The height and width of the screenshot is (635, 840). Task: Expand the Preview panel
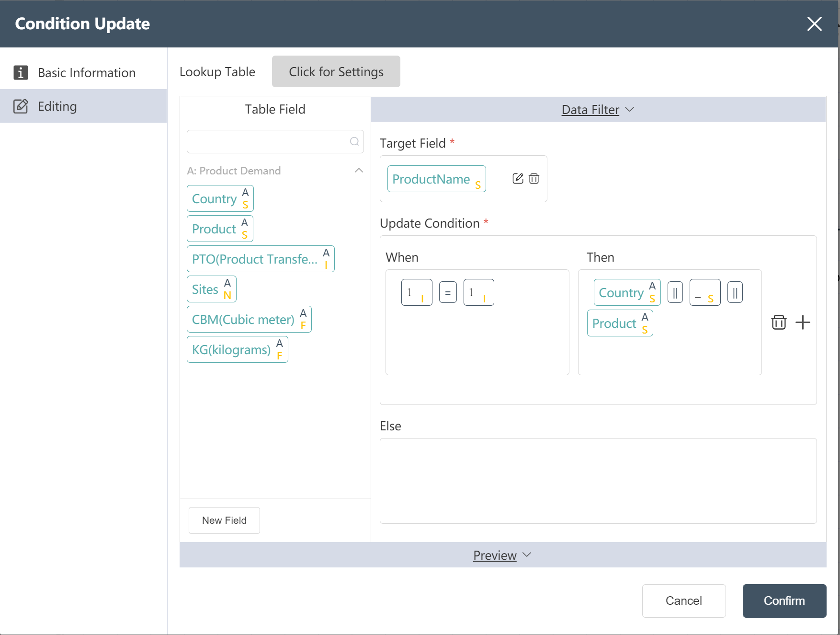(x=502, y=555)
